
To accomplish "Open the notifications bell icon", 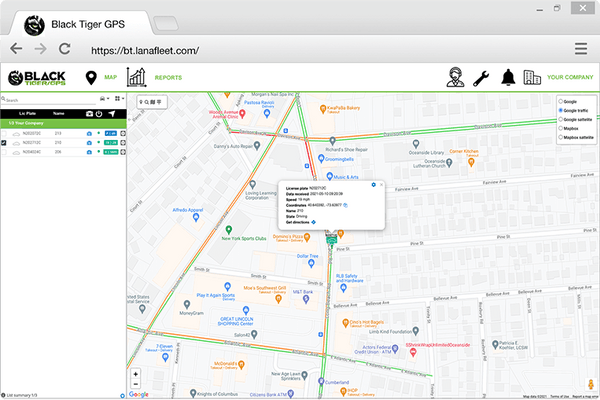I will tap(508, 78).
